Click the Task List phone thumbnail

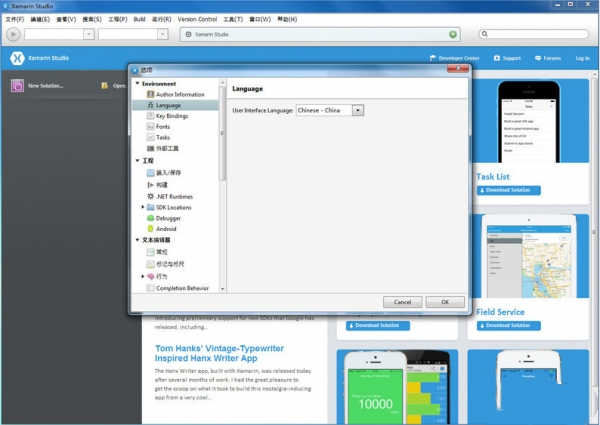coord(528,121)
